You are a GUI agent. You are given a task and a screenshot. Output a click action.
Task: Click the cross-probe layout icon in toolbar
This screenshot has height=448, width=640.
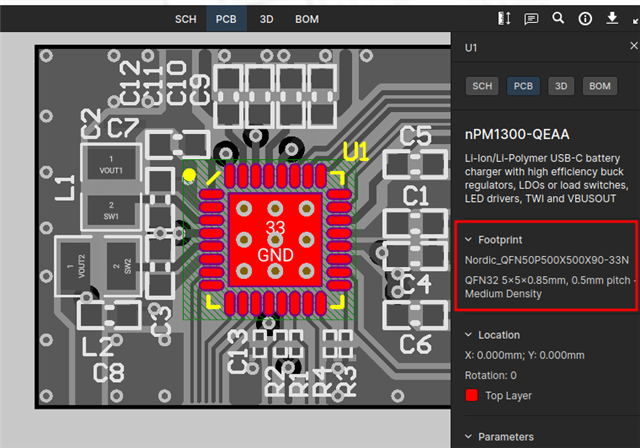(504, 18)
